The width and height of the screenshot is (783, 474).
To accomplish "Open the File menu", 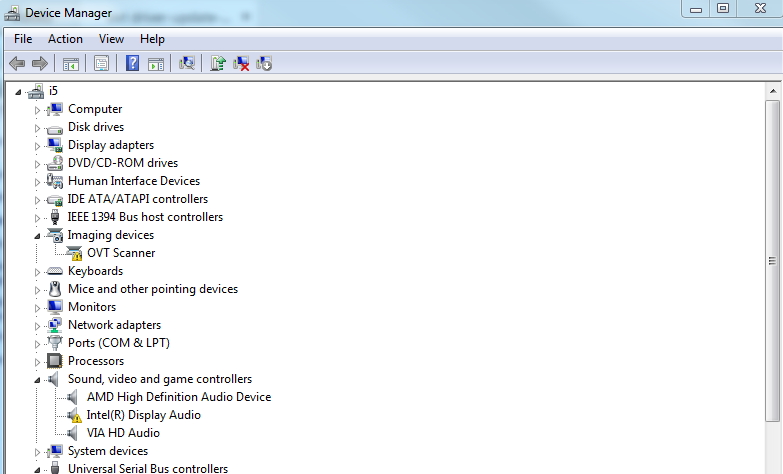I will (23, 39).
